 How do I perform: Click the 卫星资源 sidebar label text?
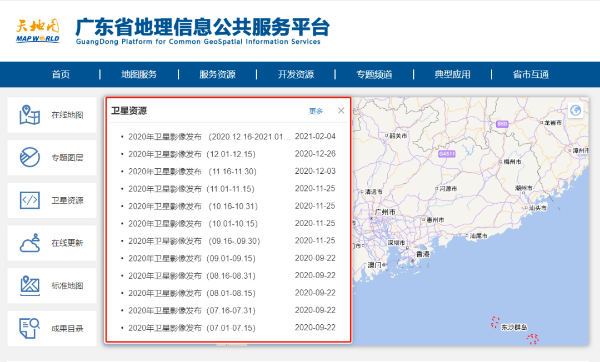67,200
